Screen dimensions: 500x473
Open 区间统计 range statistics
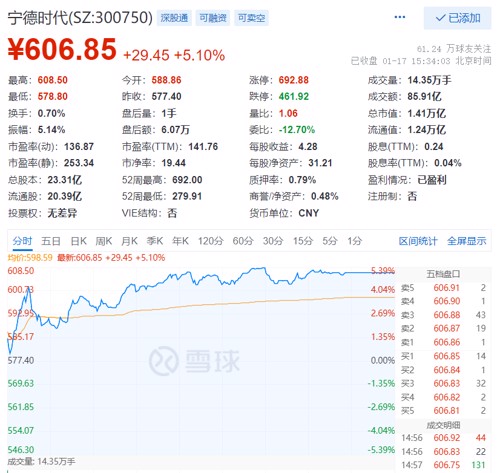(418, 241)
